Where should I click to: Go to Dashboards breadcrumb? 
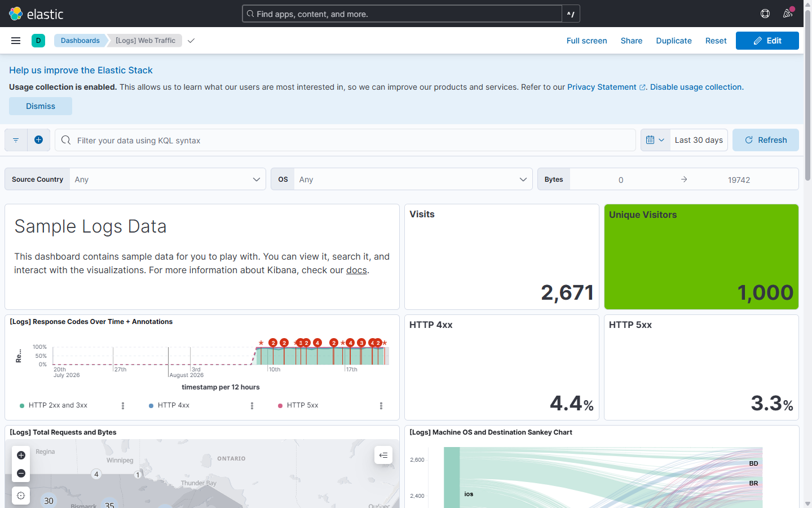point(80,41)
